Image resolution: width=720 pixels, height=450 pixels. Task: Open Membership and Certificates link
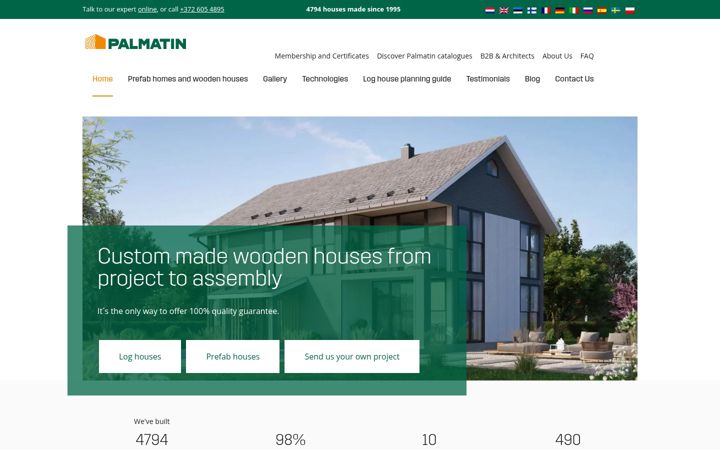pyautogui.click(x=321, y=56)
